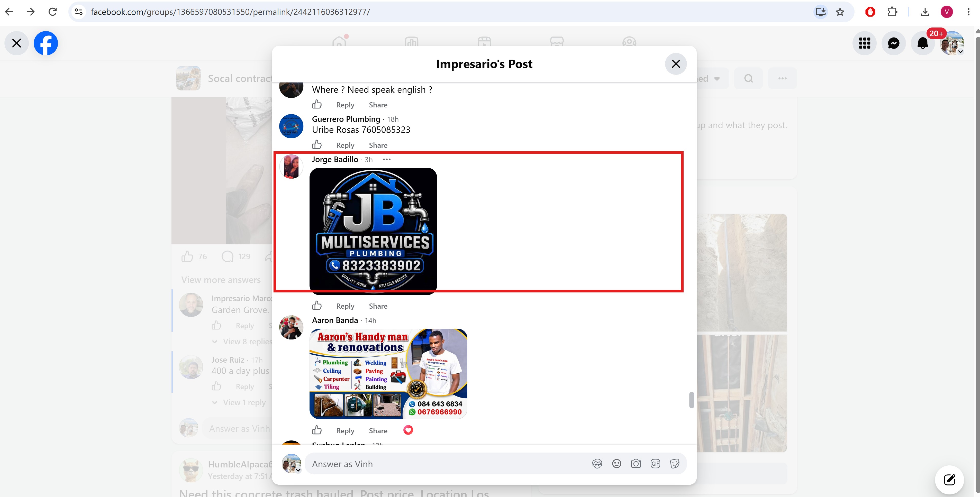Reply to Jorge Badillo's comment

tap(345, 306)
